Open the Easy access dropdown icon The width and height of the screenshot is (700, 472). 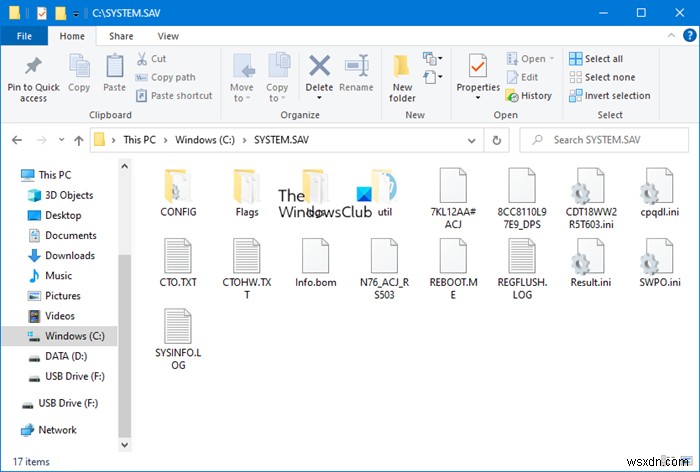[432, 77]
